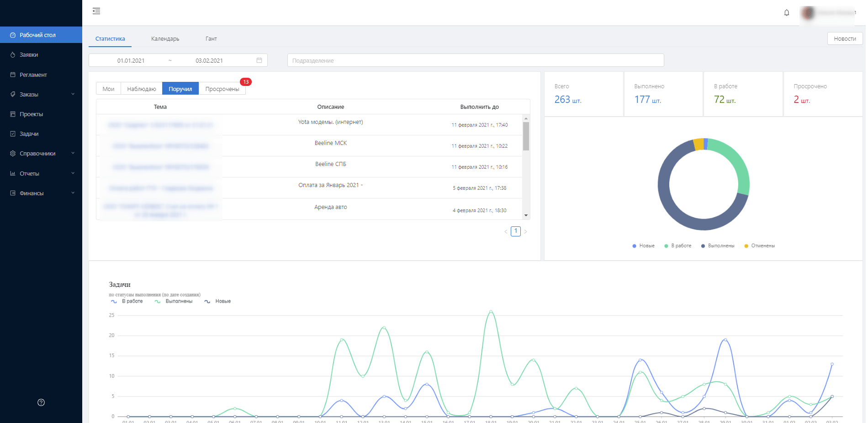Image resolution: width=868 pixels, height=423 pixels.
Task: Open the user avatar profile menu
Action: [808, 13]
